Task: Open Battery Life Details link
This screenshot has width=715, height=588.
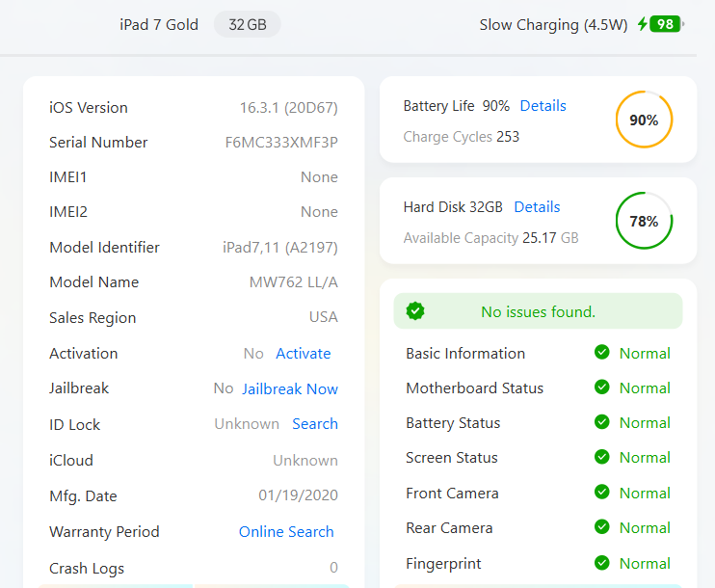Action: 543,106
